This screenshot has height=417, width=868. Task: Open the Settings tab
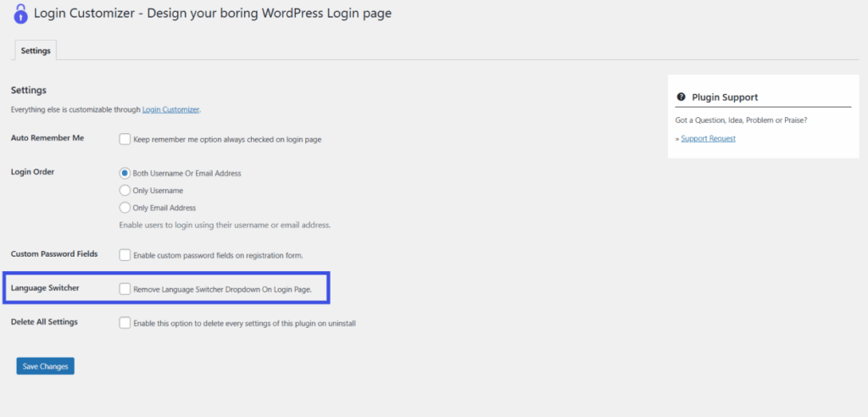pos(36,50)
